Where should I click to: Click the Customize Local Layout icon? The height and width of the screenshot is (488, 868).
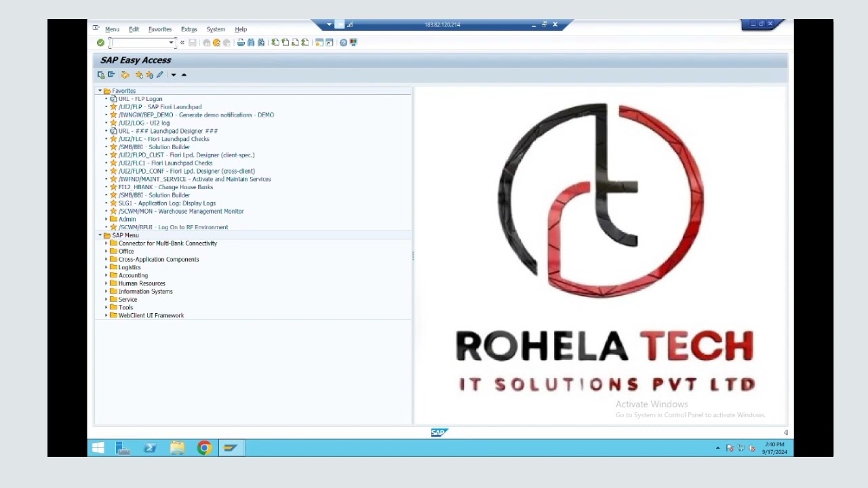[353, 43]
